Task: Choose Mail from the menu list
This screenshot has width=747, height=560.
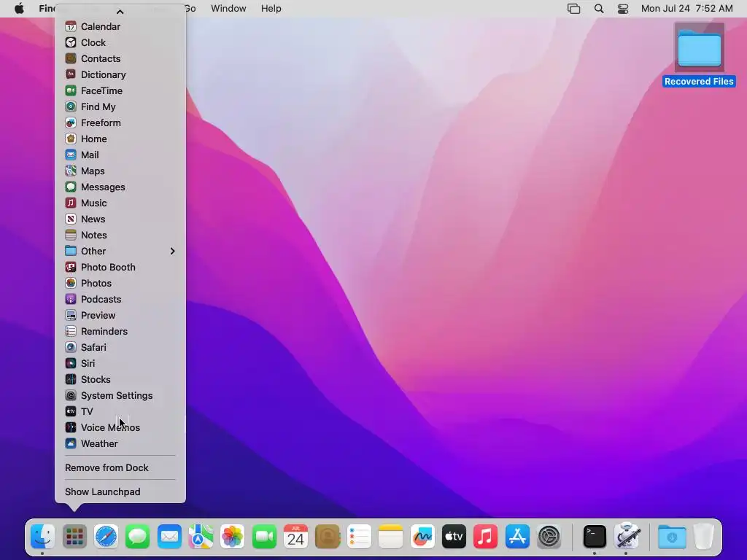Action: point(120,155)
